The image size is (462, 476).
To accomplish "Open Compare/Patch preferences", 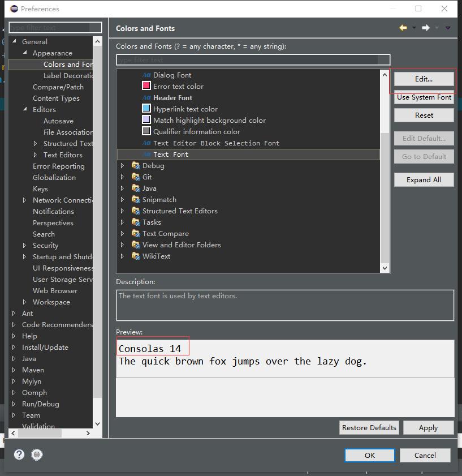I will pyautogui.click(x=58, y=87).
